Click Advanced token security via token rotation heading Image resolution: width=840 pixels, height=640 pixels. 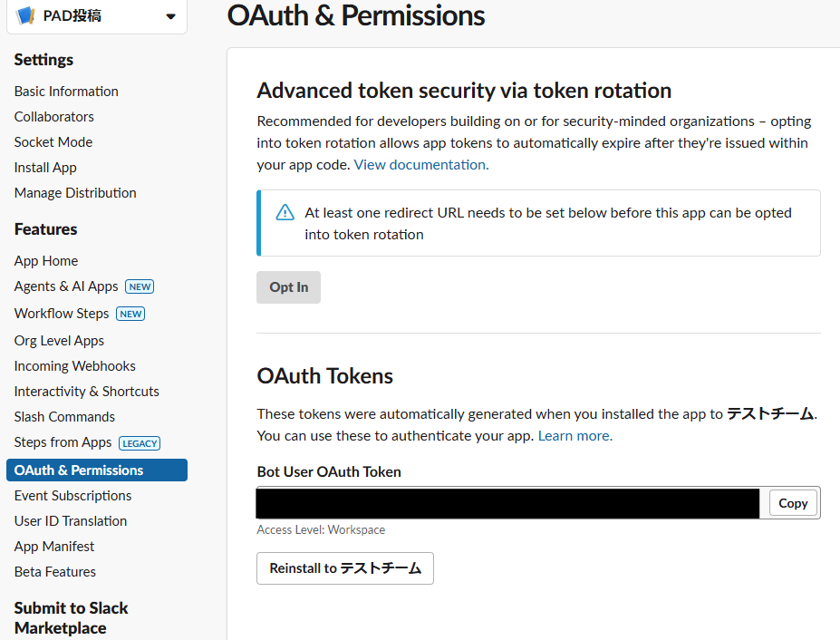coord(464,90)
